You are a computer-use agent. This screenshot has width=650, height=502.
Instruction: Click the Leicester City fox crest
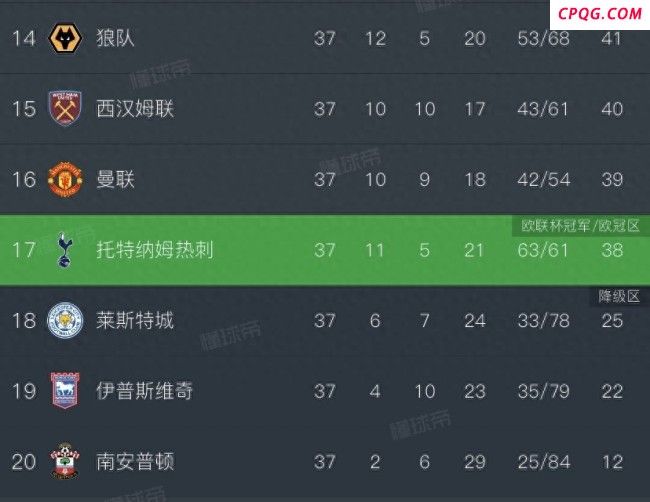tap(65, 320)
